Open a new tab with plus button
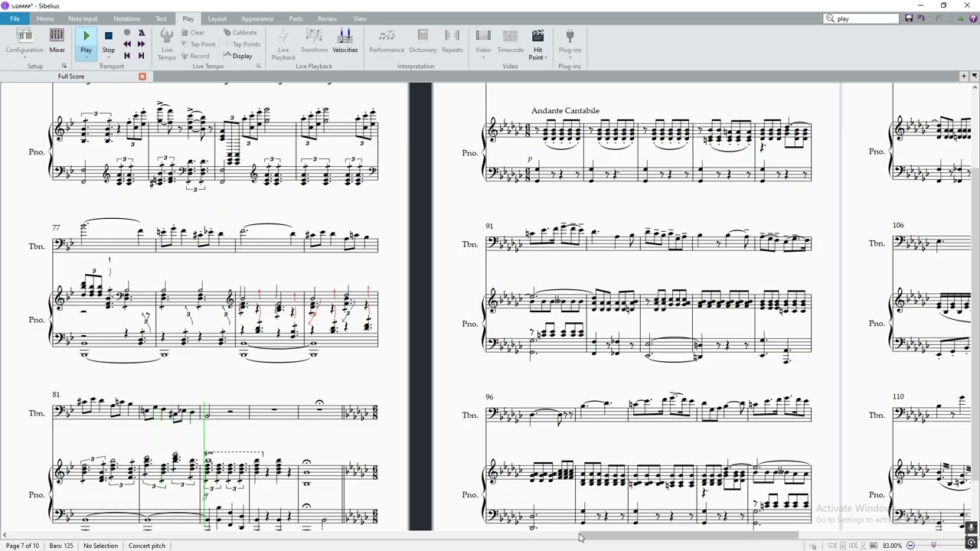980x551 pixels. [x=964, y=76]
